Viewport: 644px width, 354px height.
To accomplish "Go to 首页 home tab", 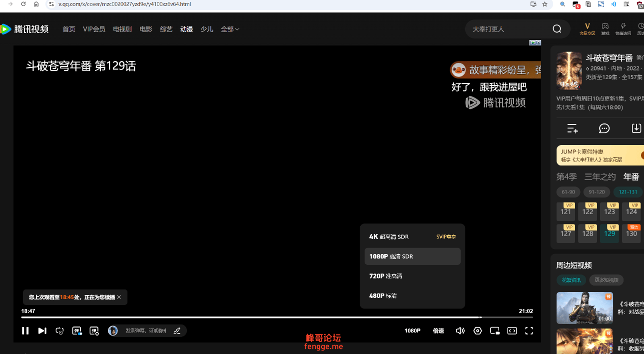I will [69, 29].
